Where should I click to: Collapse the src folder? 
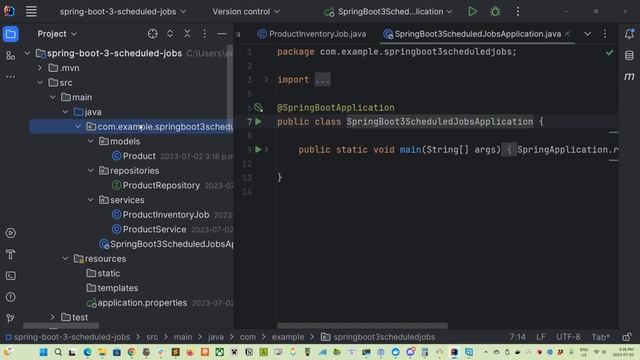40,82
